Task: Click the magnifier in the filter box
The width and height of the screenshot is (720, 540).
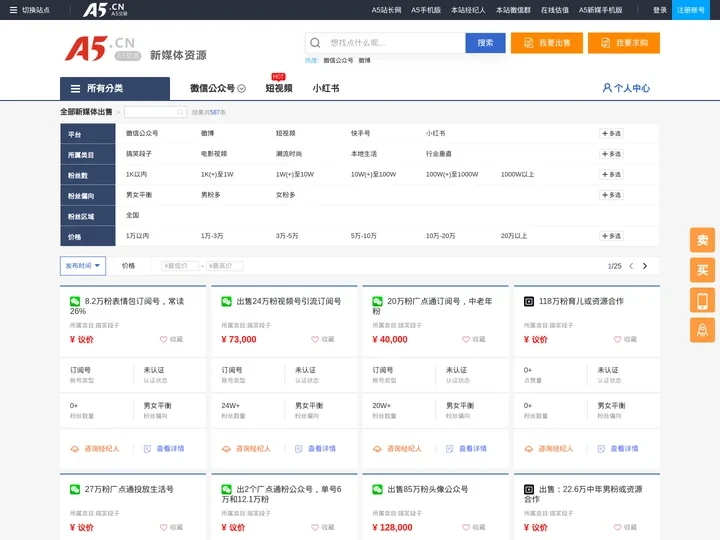Action: [x=180, y=112]
